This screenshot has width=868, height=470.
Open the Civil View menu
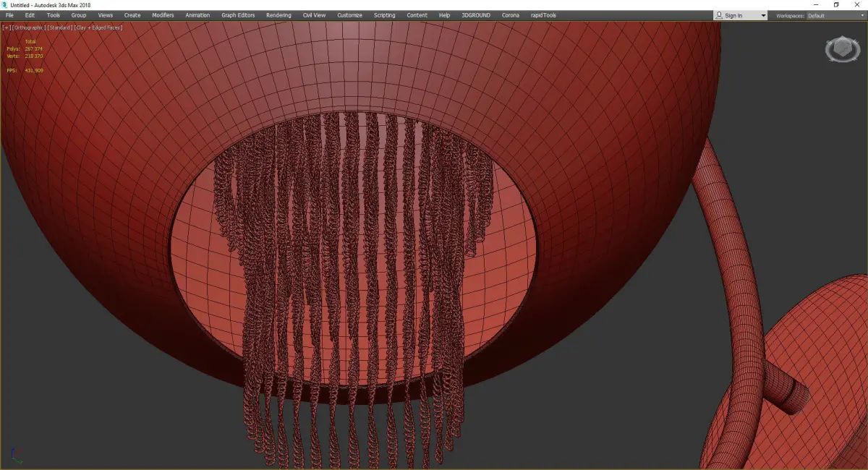coord(314,15)
